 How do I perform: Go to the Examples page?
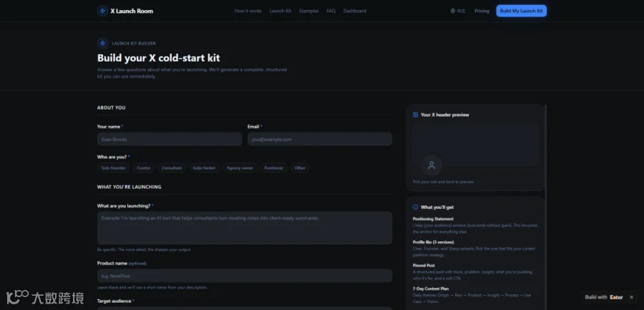(309, 11)
